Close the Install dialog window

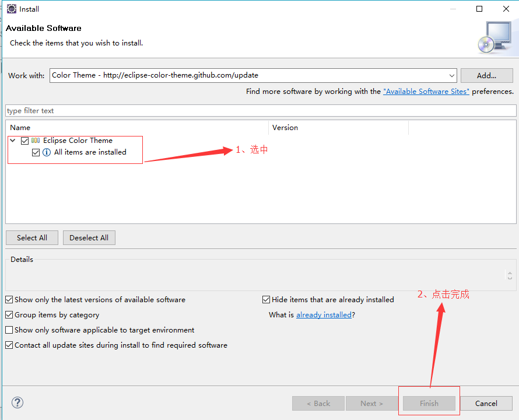pos(506,9)
